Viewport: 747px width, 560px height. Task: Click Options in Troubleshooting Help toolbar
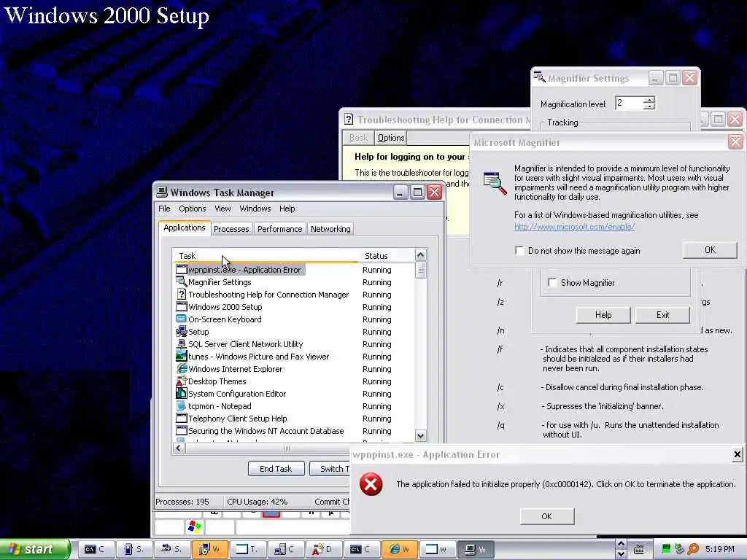pyautogui.click(x=391, y=138)
